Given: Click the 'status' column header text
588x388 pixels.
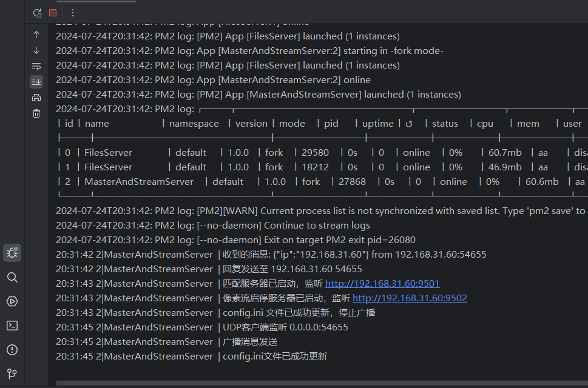Looking at the screenshot, I should click(445, 124).
